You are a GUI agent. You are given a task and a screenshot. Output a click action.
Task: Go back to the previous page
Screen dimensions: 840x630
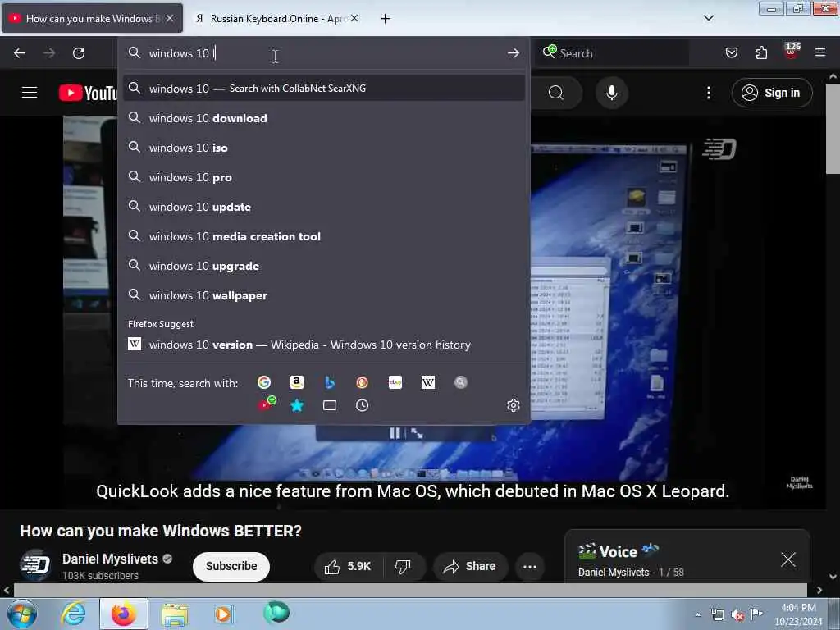[x=20, y=53]
